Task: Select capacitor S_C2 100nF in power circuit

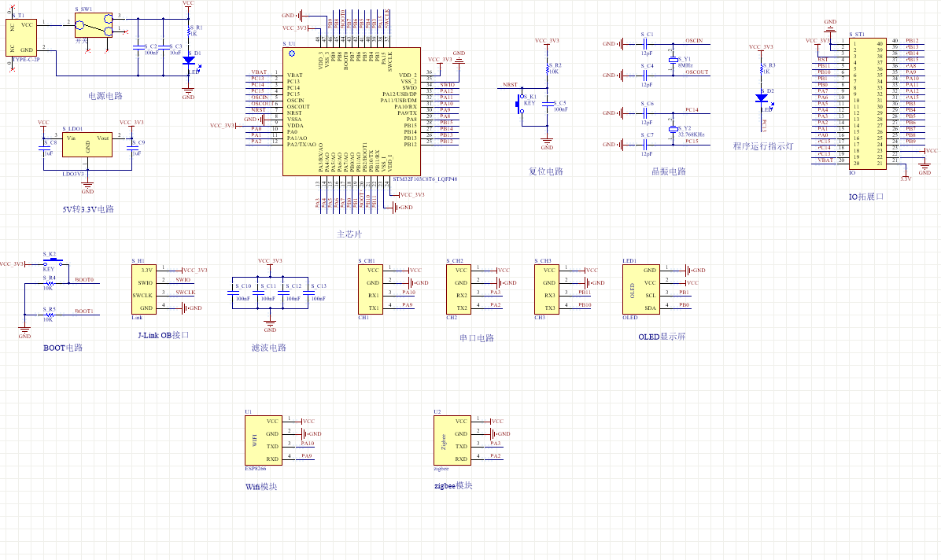Action: [138, 47]
